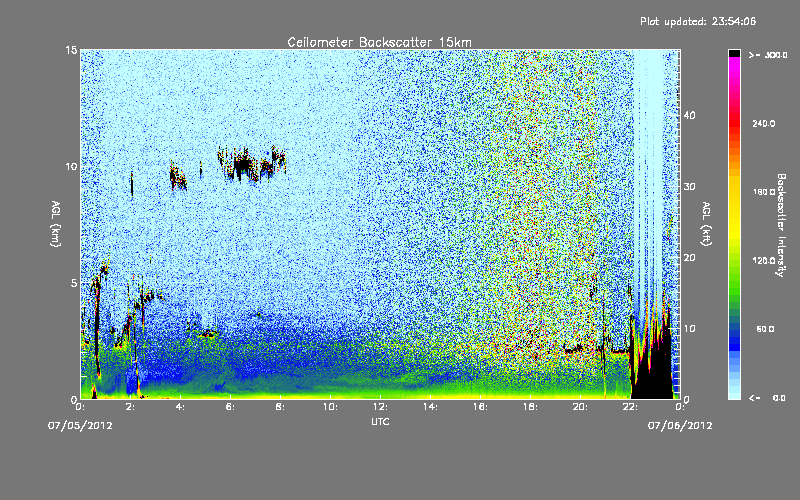Click the '4:' hour tick label
The image size is (800, 500).
click(181, 407)
